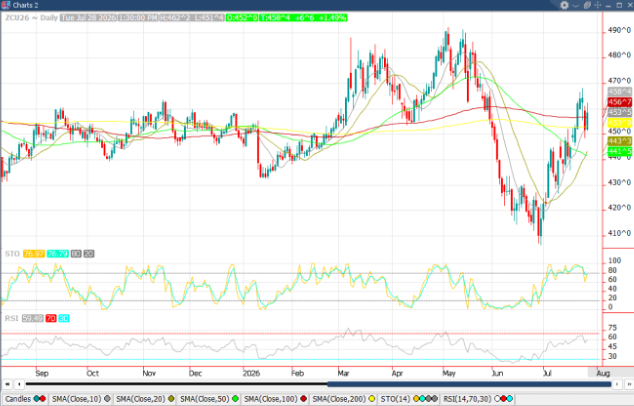
Task: Click the Aug label on time axis
Action: point(603,373)
